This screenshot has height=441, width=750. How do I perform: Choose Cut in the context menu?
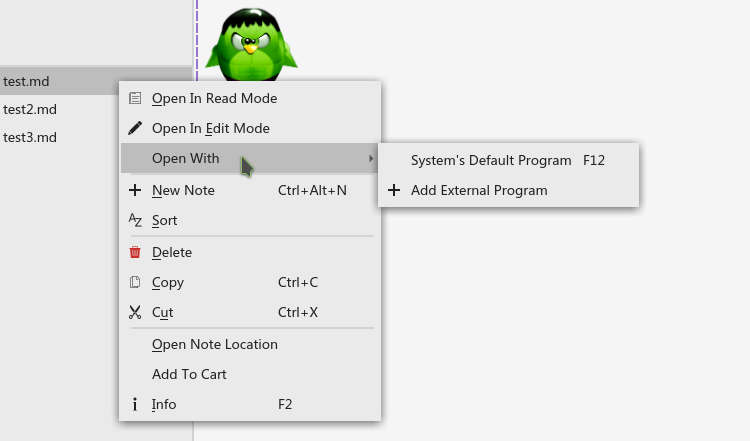250,312
